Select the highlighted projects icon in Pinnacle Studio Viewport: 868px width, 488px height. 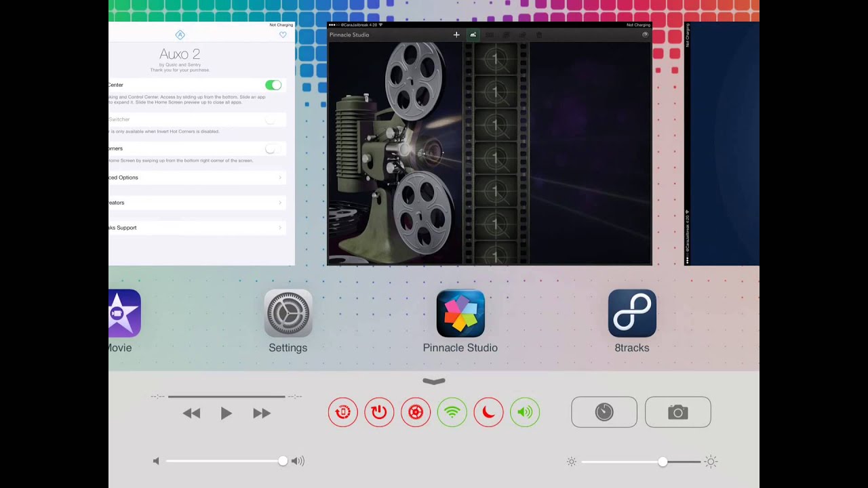coord(473,35)
